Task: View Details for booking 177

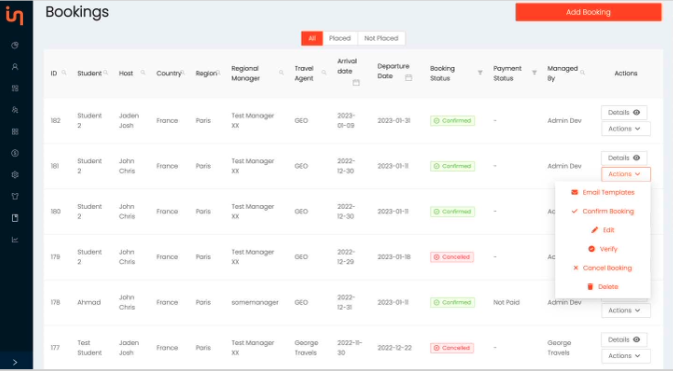Action: (624, 340)
